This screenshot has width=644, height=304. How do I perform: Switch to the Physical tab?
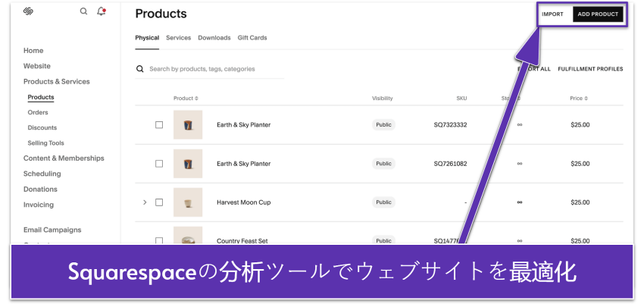(147, 38)
